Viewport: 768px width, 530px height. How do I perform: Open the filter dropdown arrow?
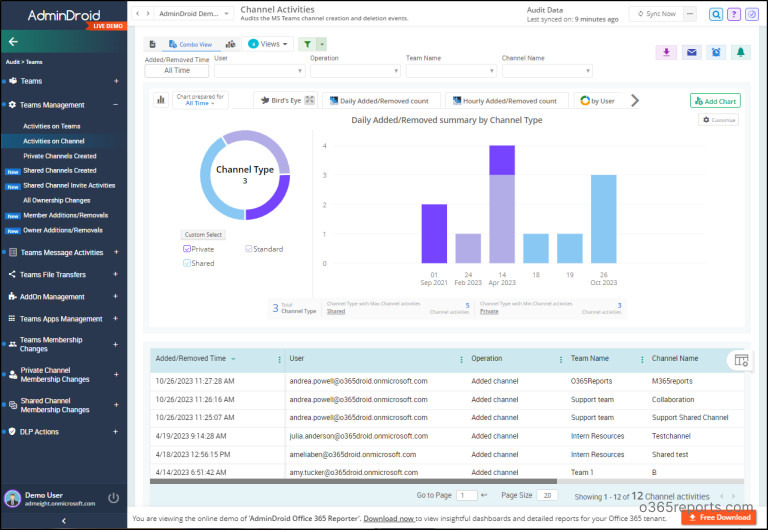pos(322,44)
